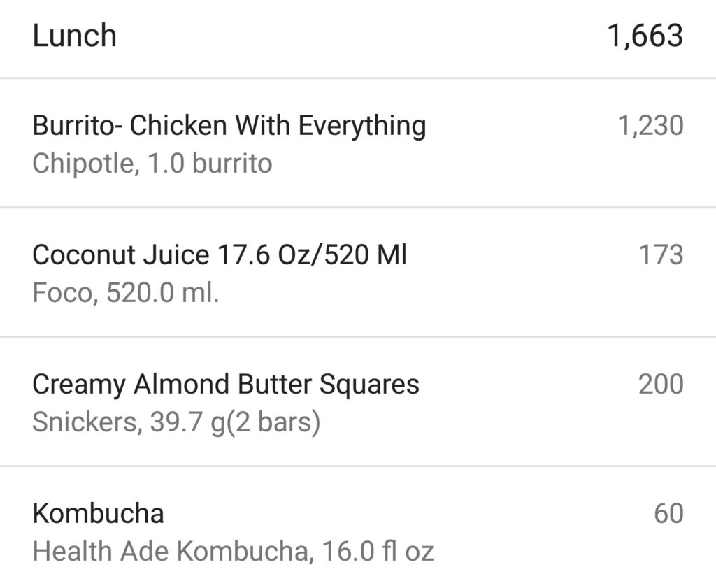Select the 60 calorie value
The width and height of the screenshot is (716, 588).
(x=668, y=514)
